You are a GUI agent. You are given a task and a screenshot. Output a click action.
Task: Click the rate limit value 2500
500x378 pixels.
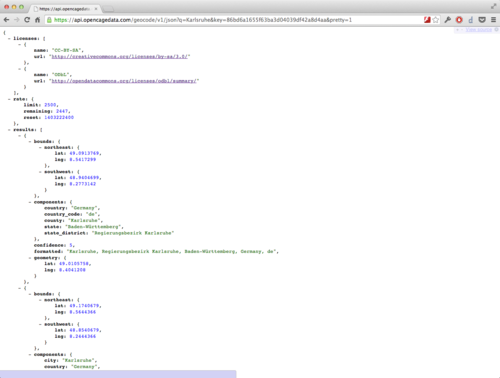50,105
